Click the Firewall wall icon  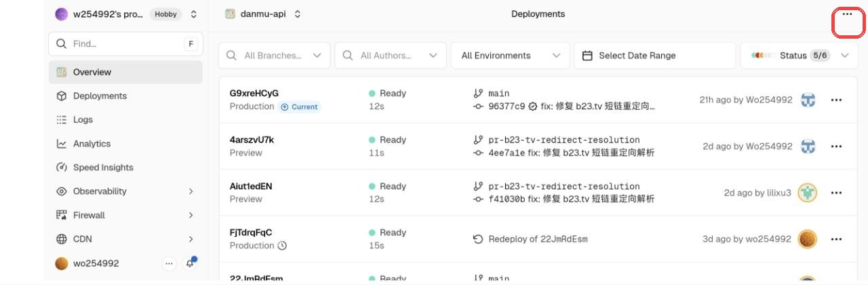pyautogui.click(x=62, y=215)
